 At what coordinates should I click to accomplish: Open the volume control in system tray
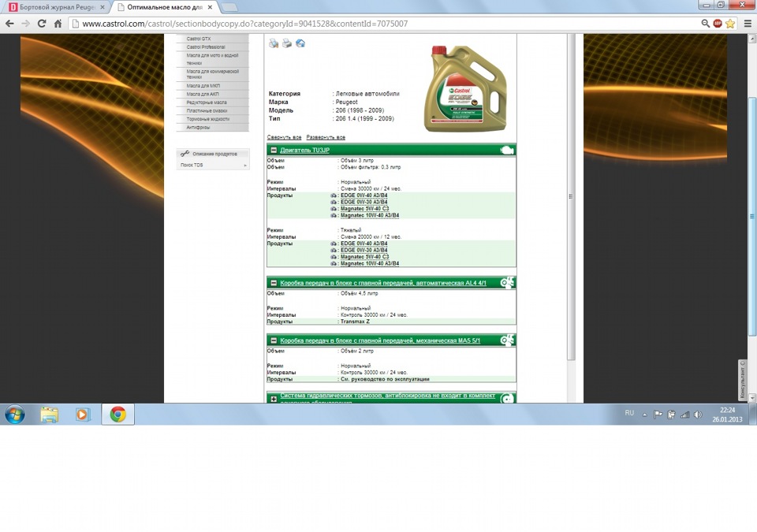(698, 415)
